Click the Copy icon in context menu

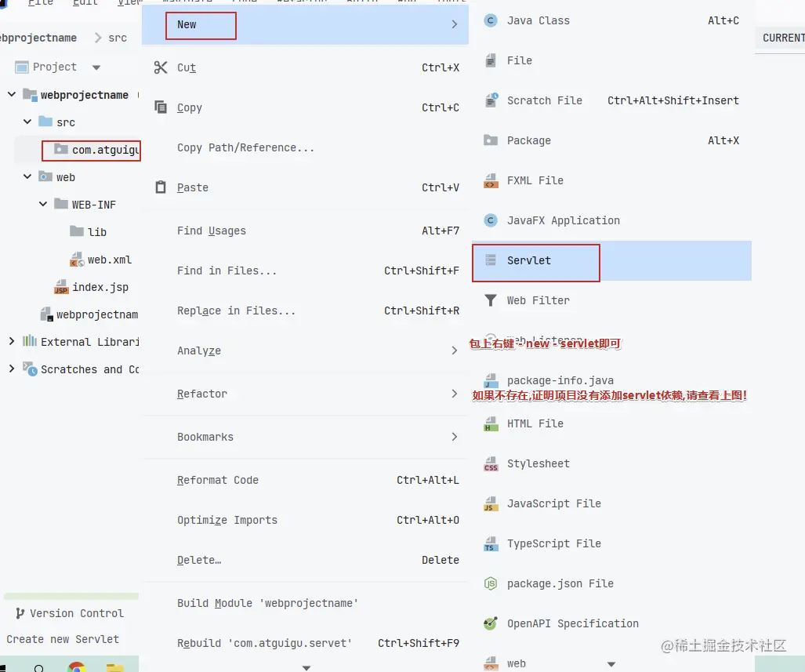(x=161, y=107)
